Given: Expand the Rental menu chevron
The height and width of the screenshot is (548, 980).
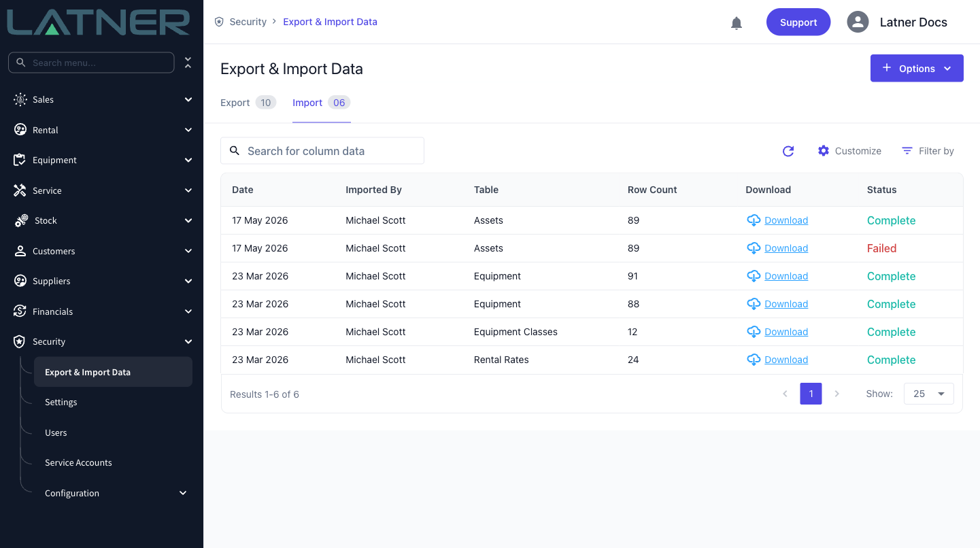Looking at the screenshot, I should point(188,130).
